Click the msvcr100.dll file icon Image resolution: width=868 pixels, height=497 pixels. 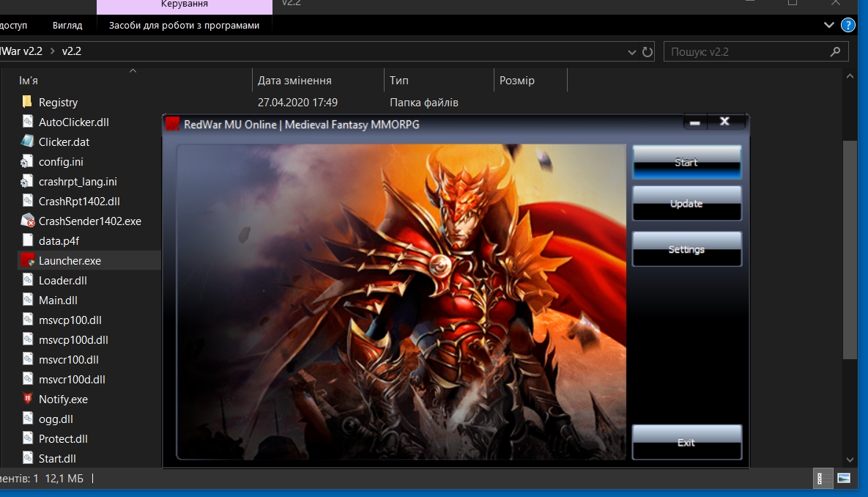click(x=27, y=359)
